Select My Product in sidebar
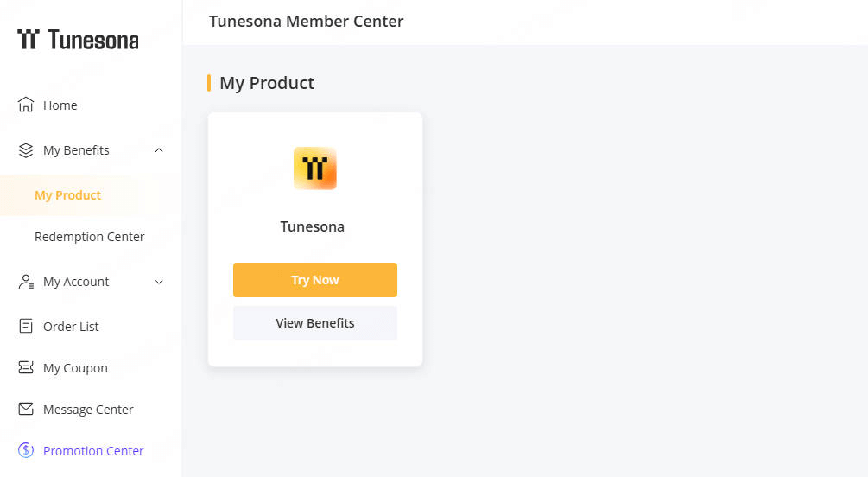868x477 pixels. tap(67, 195)
